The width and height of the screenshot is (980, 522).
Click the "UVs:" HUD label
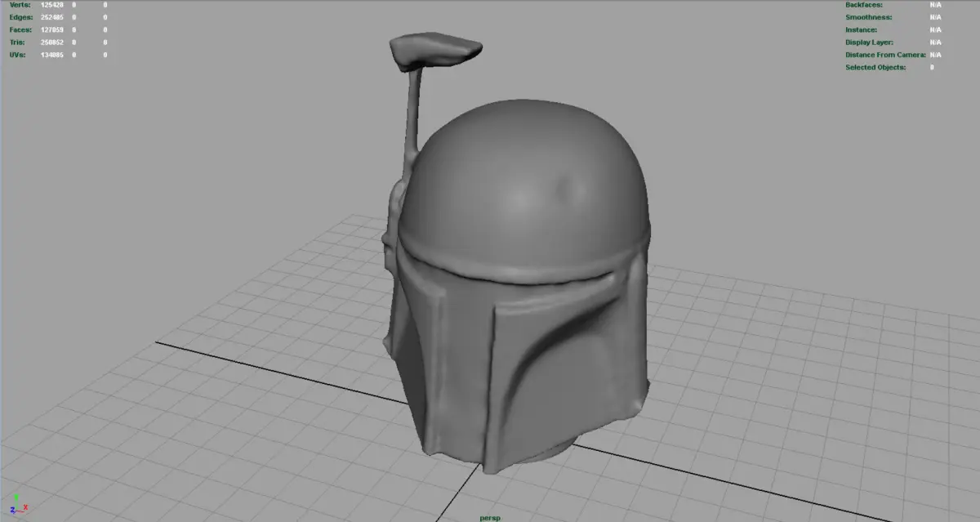click(x=17, y=55)
